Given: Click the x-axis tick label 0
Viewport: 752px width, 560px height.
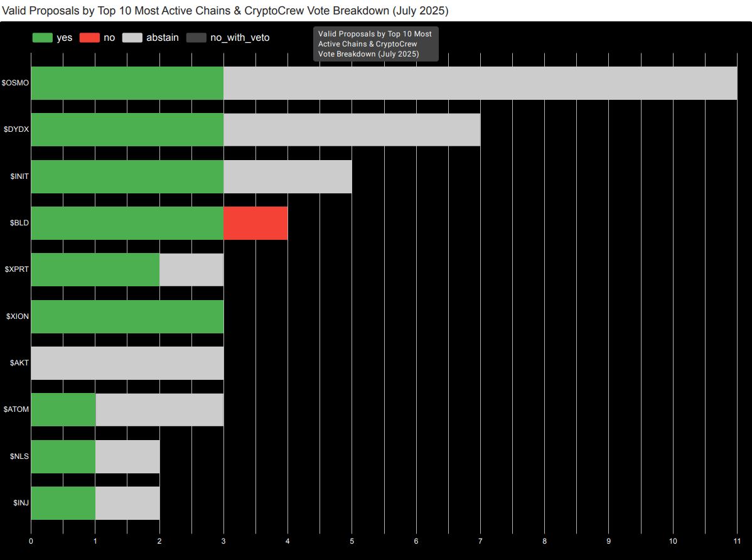Looking at the screenshot, I should pos(31,541).
